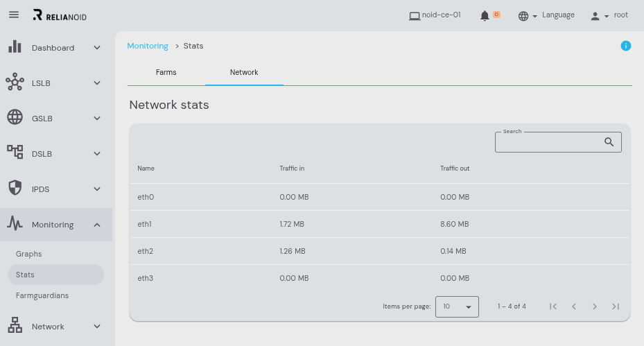Viewport: 644px width, 346px height.
Task: Click the 8.60 MB traffic out value
Action: (x=455, y=225)
